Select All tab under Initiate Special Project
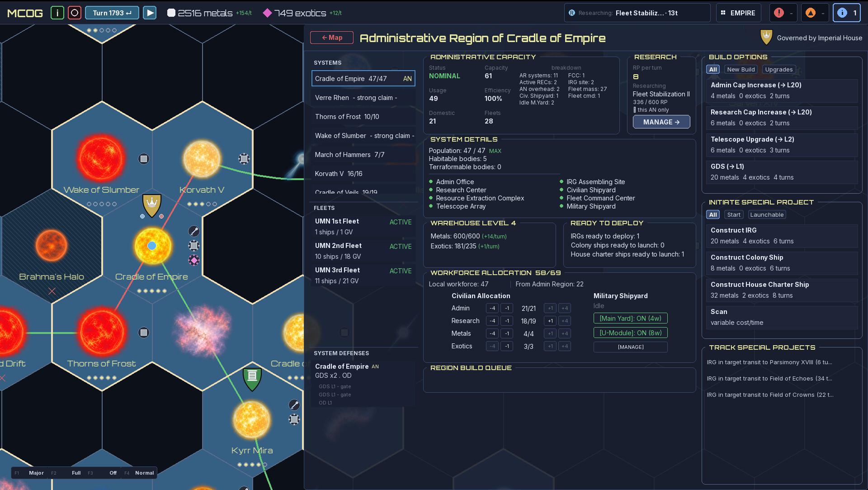868x490 pixels. pyautogui.click(x=713, y=215)
